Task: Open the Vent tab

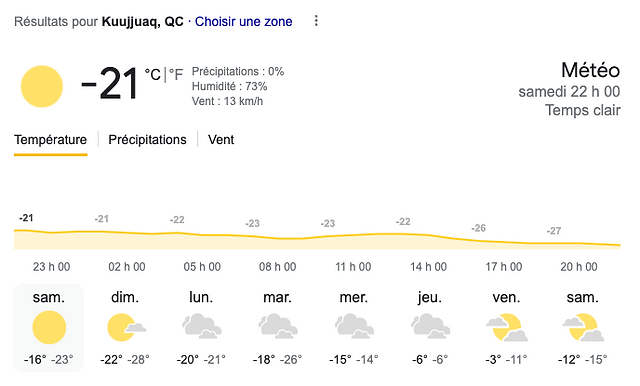Action: coord(221,140)
